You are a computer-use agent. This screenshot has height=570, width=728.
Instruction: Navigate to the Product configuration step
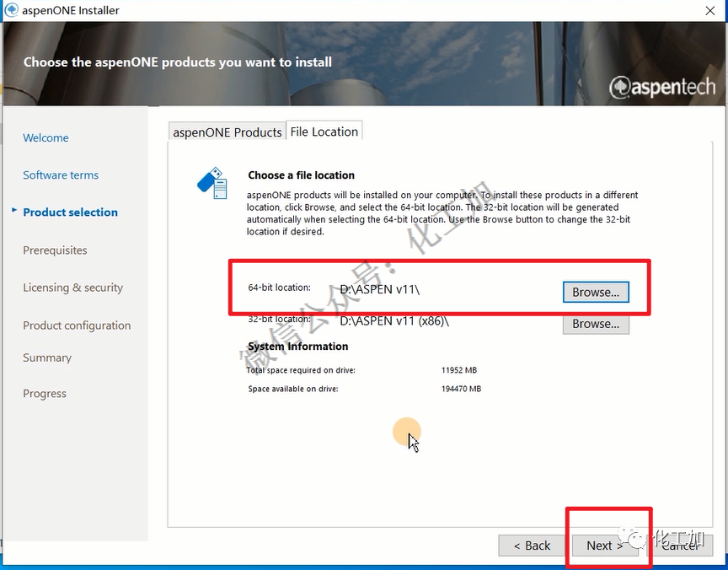tap(77, 325)
